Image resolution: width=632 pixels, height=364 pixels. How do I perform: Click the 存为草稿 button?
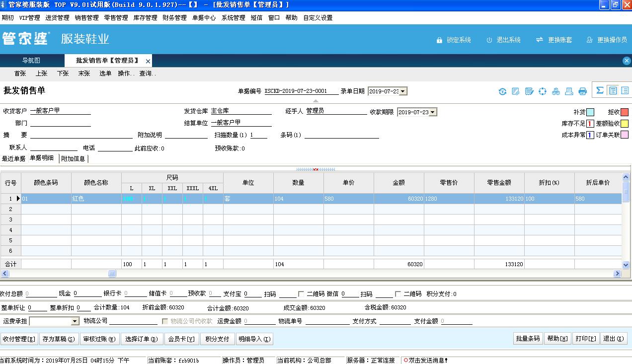(59, 339)
